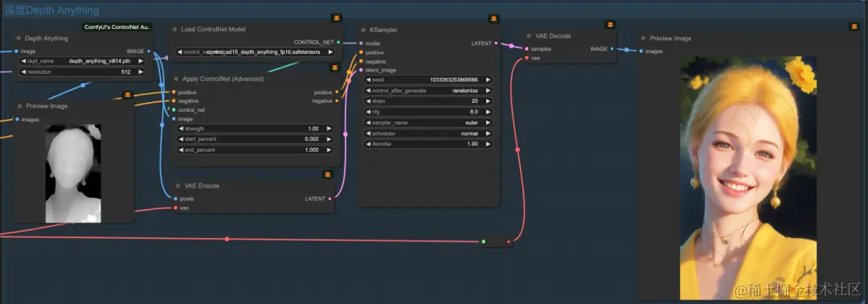Screen dimensions: 868x304
Task: Click the Load ControlNet Model node title
Action: 213,29
